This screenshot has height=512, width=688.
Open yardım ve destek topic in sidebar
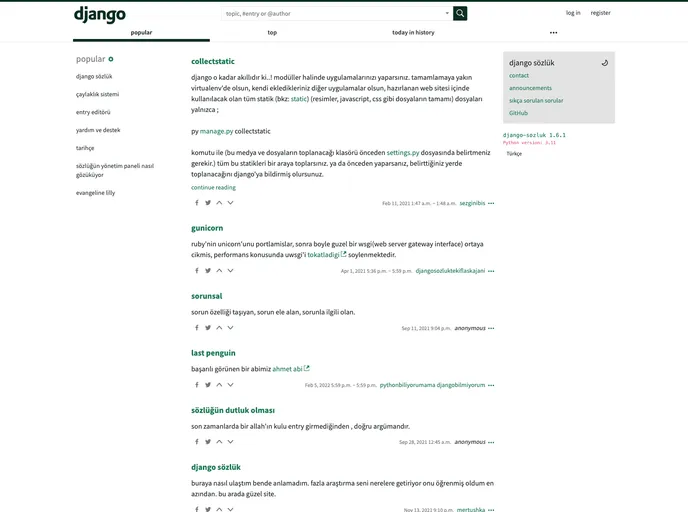point(98,130)
